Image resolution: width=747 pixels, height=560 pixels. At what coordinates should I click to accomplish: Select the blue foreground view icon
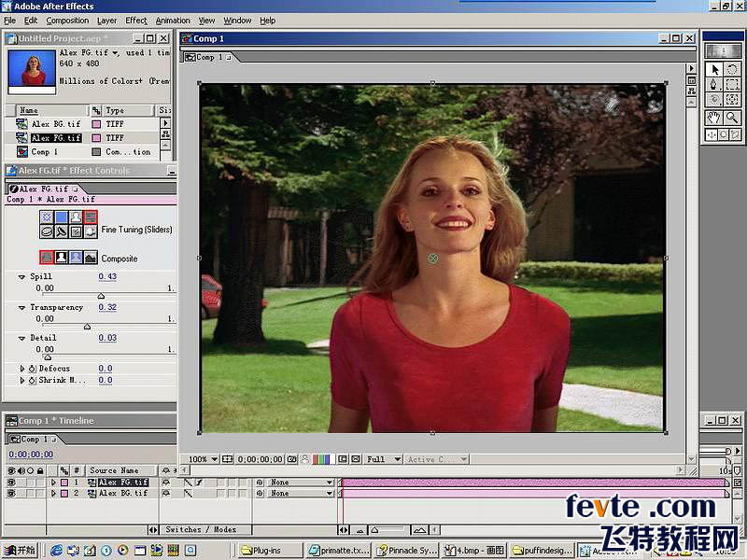coord(76,258)
